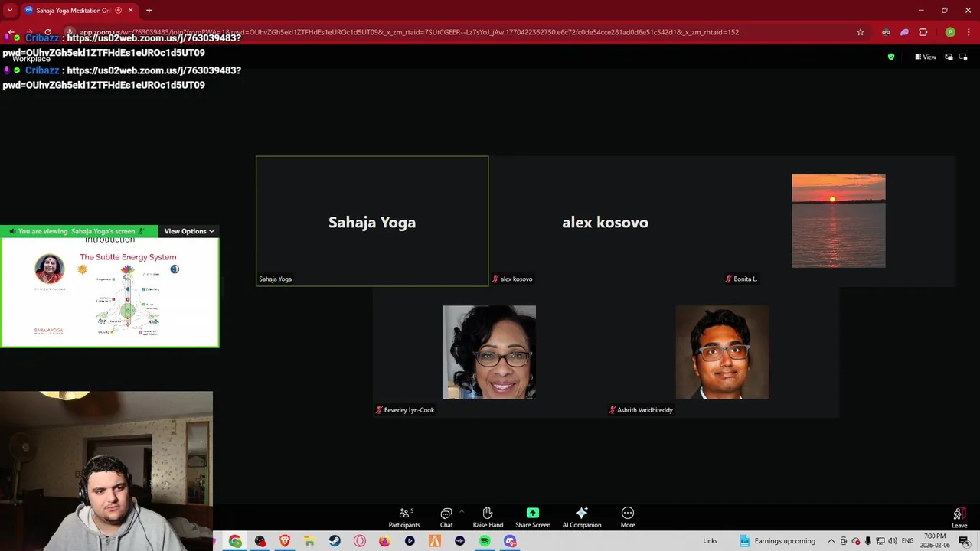Click the Links toolbar on the taskbar
The width and height of the screenshot is (980, 551).
[x=710, y=541]
